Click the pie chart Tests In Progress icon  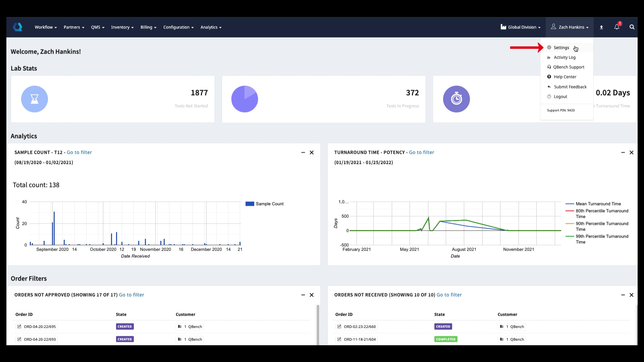pos(245,99)
